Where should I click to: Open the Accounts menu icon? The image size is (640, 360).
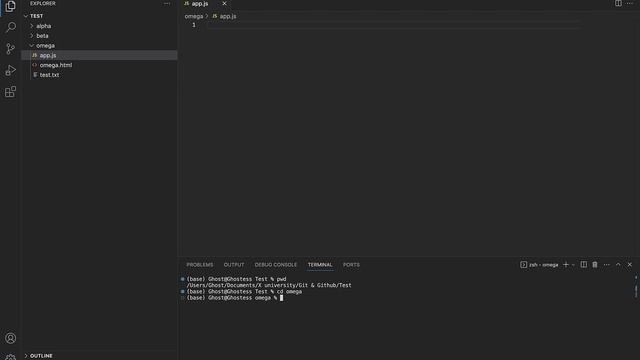11,338
